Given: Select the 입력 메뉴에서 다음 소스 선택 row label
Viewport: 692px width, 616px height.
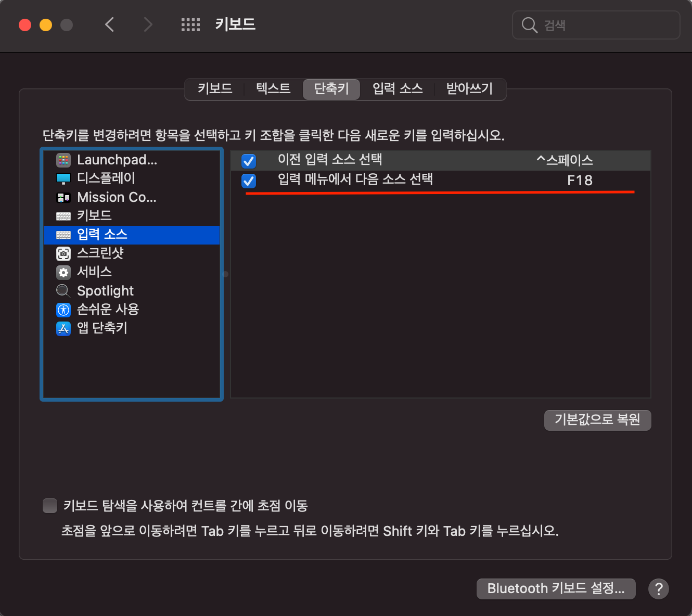Looking at the screenshot, I should coord(355,179).
